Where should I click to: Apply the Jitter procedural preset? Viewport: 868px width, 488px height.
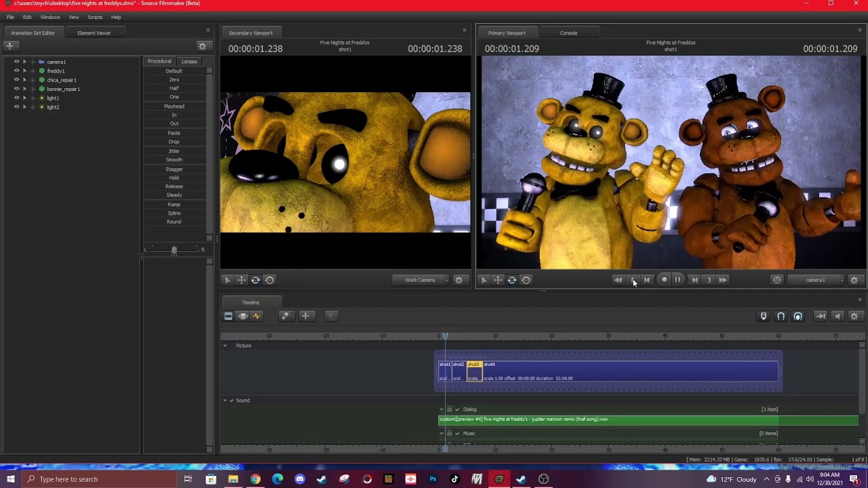(174, 151)
